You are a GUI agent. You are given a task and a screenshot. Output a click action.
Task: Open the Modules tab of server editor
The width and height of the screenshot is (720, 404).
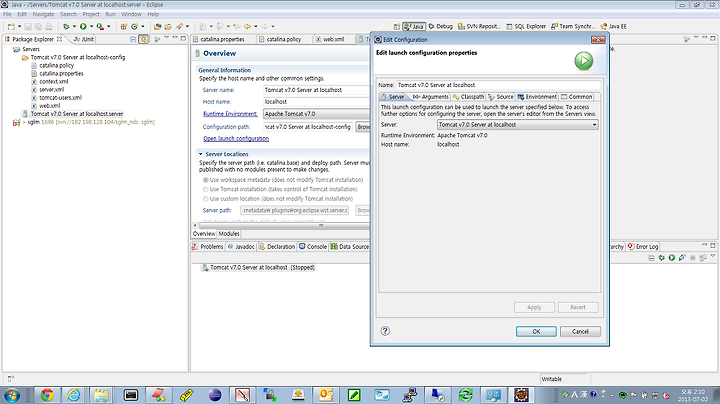tap(229, 234)
